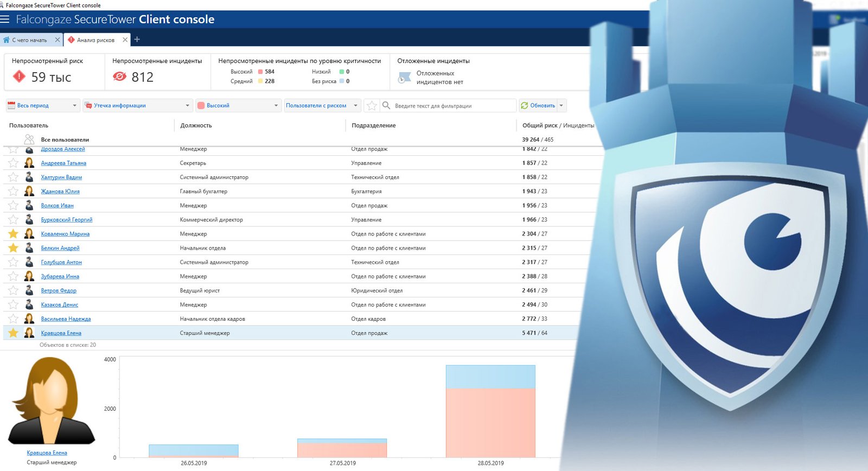868x471 pixels.
Task: Click Васильева Надежда's avatar icon
Action: pyautogui.click(x=29, y=319)
